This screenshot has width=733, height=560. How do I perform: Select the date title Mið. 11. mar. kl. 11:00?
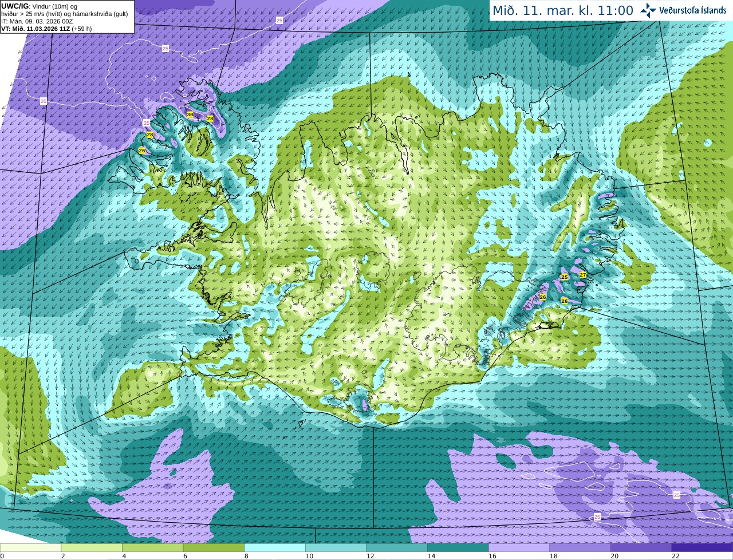pyautogui.click(x=563, y=10)
